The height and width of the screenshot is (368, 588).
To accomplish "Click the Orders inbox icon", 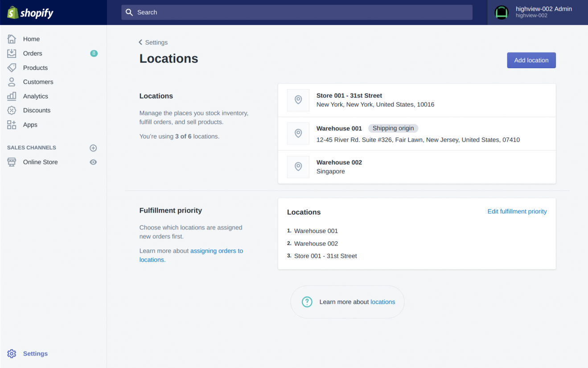I will click(x=12, y=53).
